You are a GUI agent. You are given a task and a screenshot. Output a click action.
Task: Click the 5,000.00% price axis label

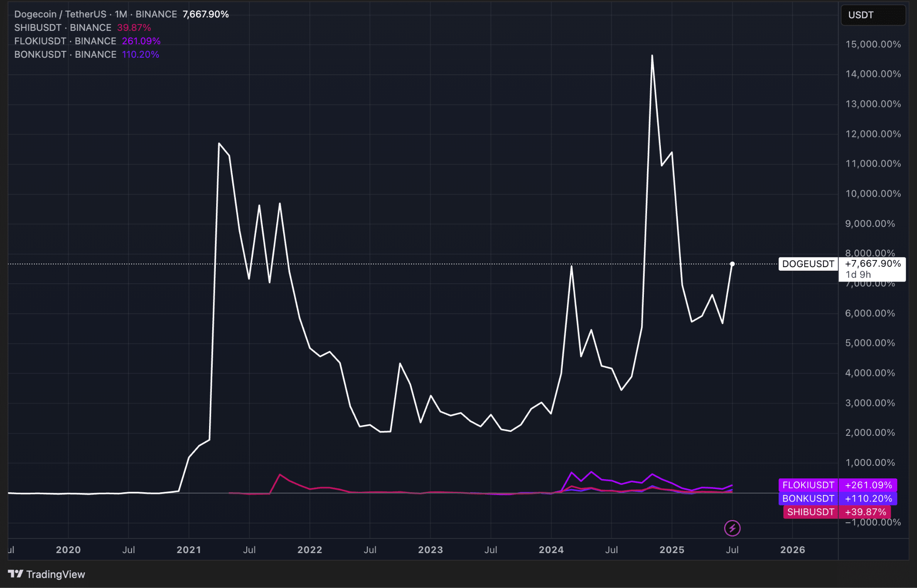point(870,343)
